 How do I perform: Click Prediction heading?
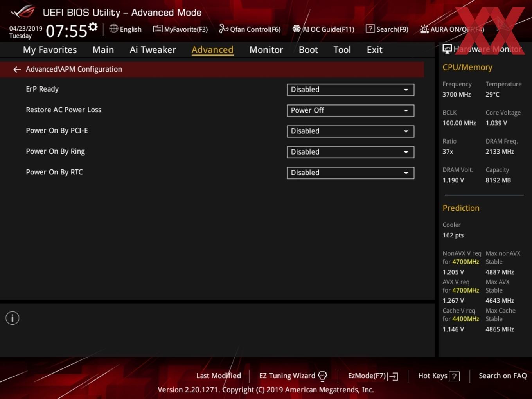461,208
